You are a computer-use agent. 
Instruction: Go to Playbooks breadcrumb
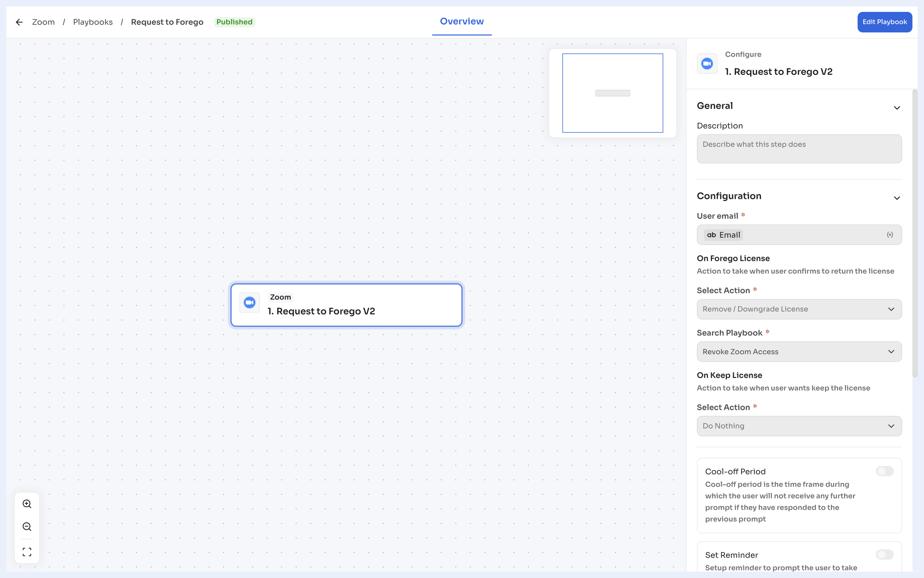click(93, 22)
